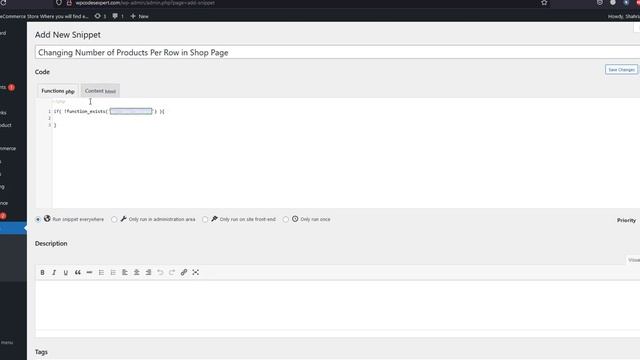
Task: Click the Priority label
Action: [x=626, y=220]
